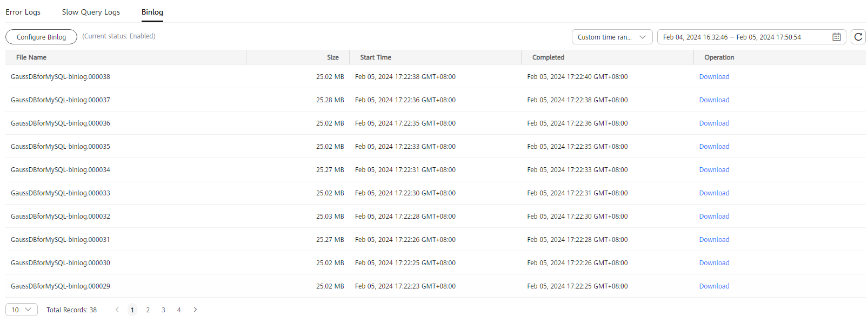Switch to Error Logs tab

click(23, 12)
